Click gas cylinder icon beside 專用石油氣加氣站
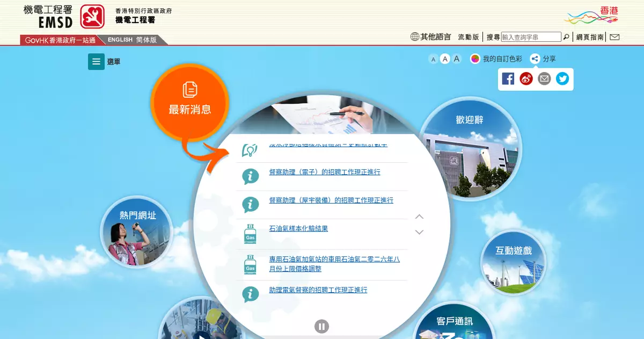This screenshot has height=339, width=644. (250, 265)
